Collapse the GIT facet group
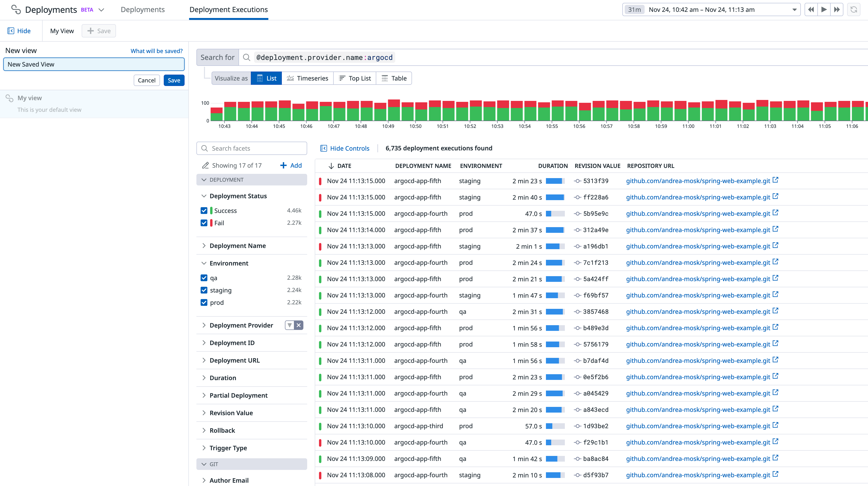868x486 pixels. [204, 464]
